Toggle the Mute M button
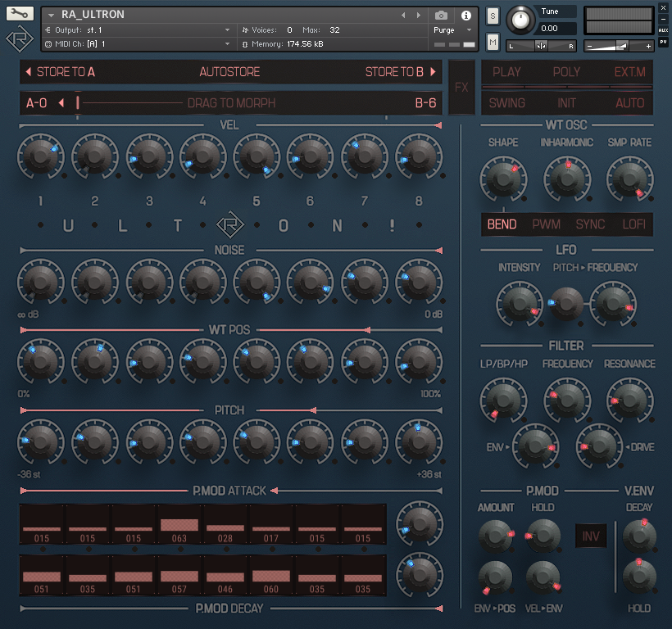This screenshot has height=629, width=672. point(493,42)
